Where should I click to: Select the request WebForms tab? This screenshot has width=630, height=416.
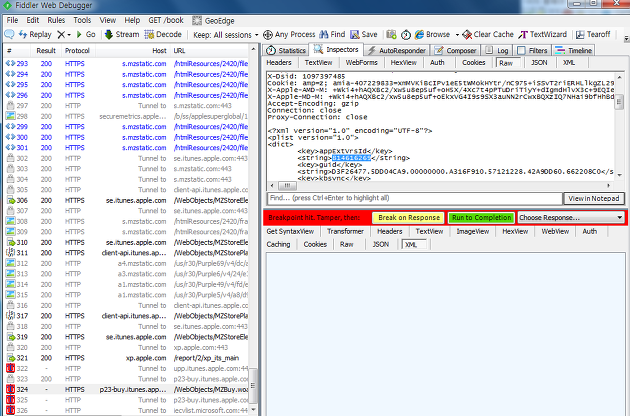361,63
